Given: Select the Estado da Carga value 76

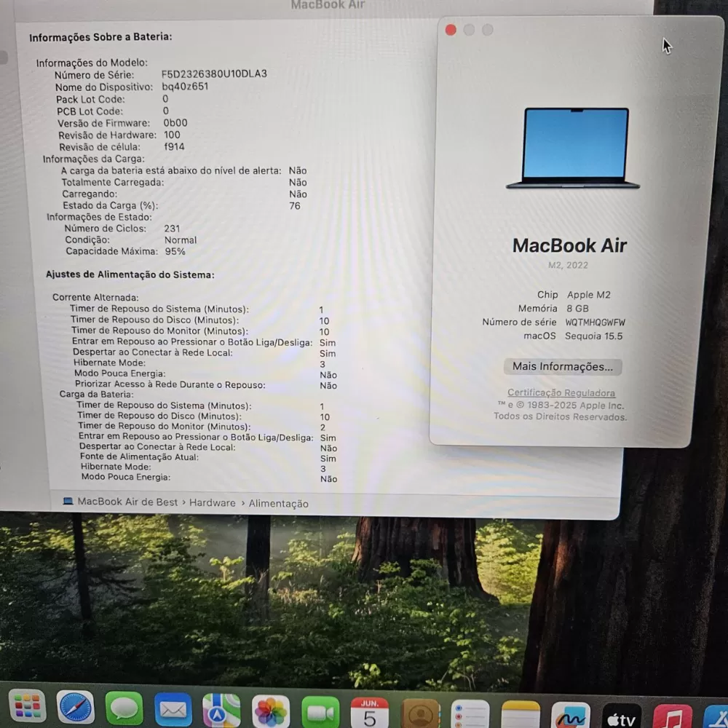Looking at the screenshot, I should pos(295,206).
